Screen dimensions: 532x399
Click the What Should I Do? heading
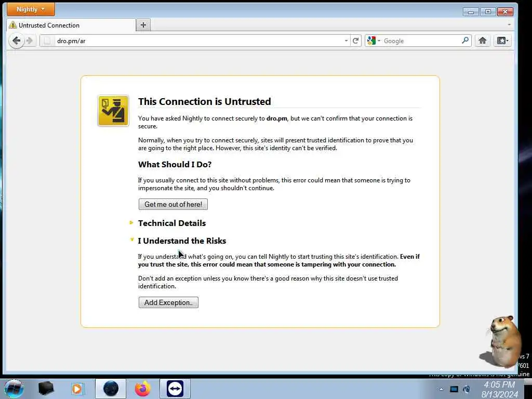point(175,164)
